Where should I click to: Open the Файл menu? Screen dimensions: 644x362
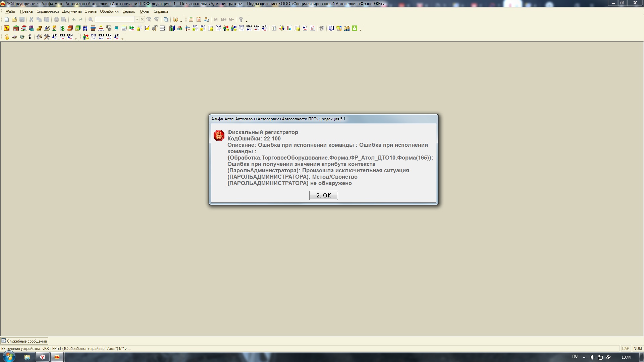pyautogui.click(x=10, y=11)
